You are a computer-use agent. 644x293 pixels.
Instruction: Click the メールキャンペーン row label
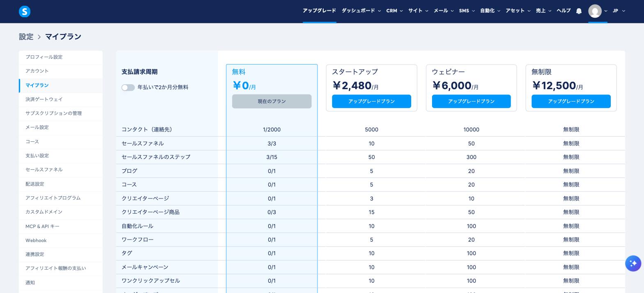(145, 268)
